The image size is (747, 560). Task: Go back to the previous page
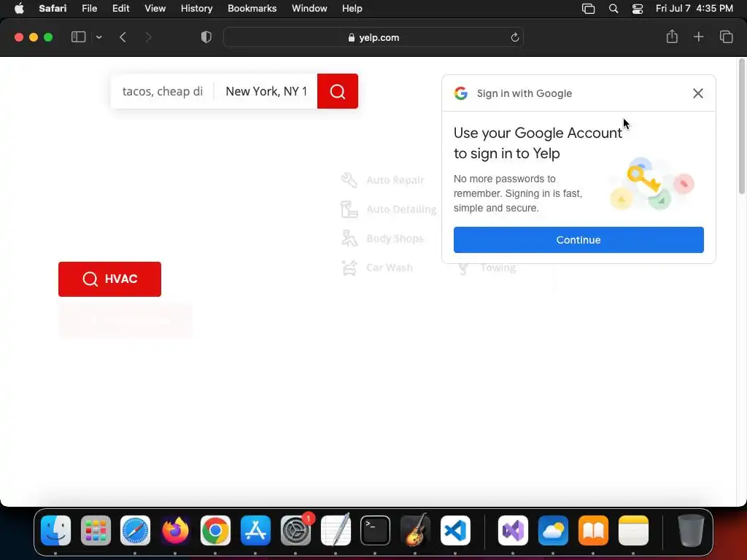click(123, 37)
